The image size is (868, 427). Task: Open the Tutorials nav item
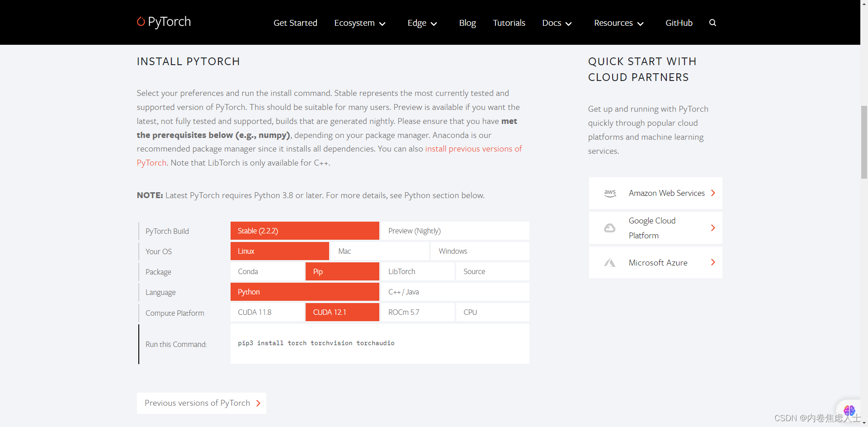pos(509,23)
